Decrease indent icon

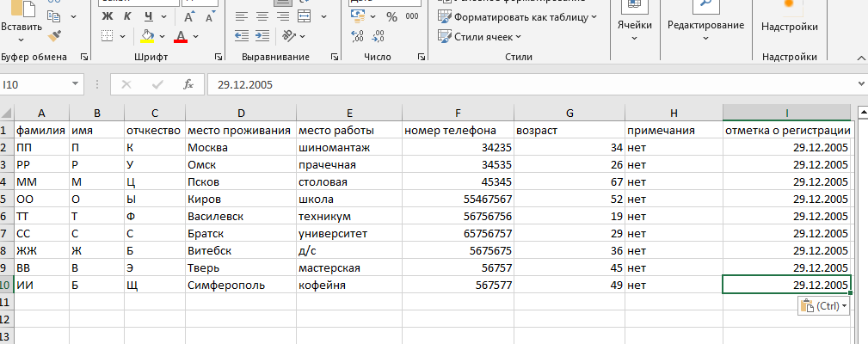click(242, 36)
